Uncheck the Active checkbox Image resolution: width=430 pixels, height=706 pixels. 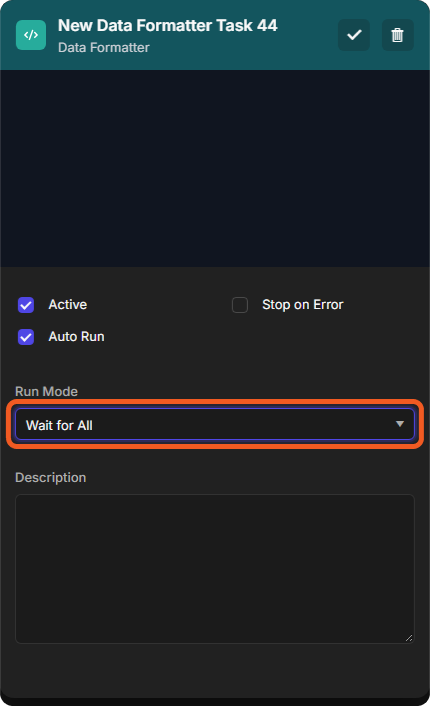26,305
